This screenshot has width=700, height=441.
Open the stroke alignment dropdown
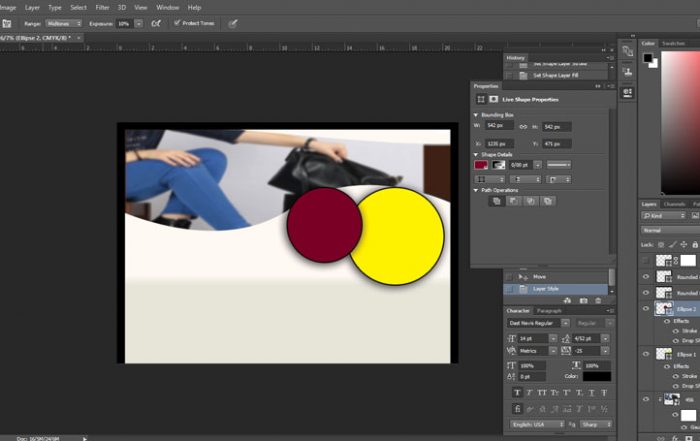pos(489,179)
